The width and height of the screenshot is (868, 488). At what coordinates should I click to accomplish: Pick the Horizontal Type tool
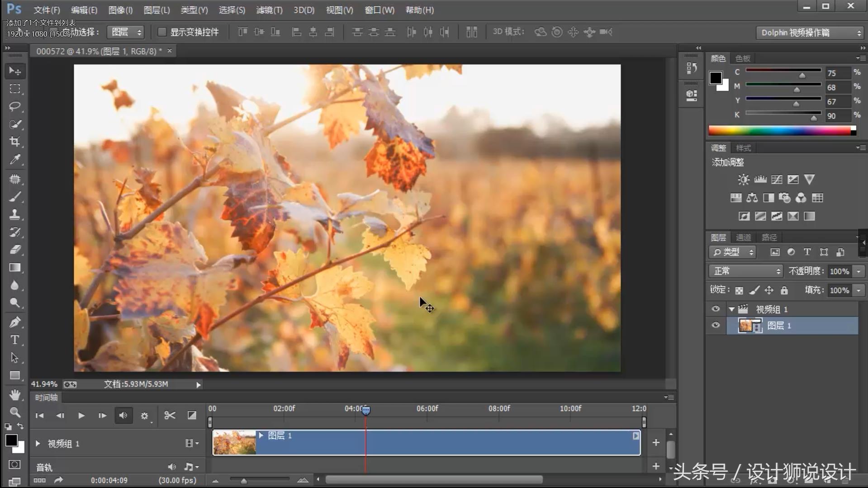click(x=15, y=340)
